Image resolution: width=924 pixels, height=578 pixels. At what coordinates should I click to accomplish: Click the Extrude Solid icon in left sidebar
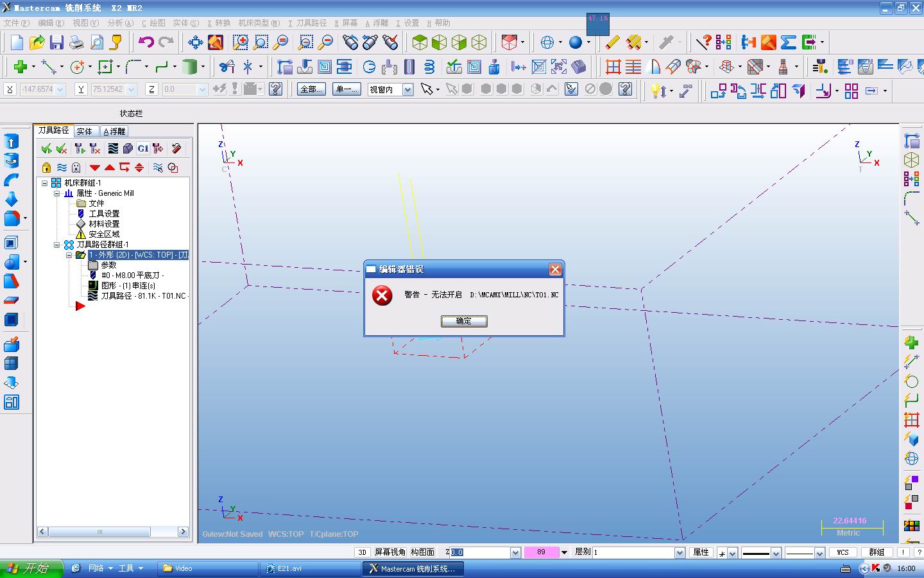tap(12, 142)
